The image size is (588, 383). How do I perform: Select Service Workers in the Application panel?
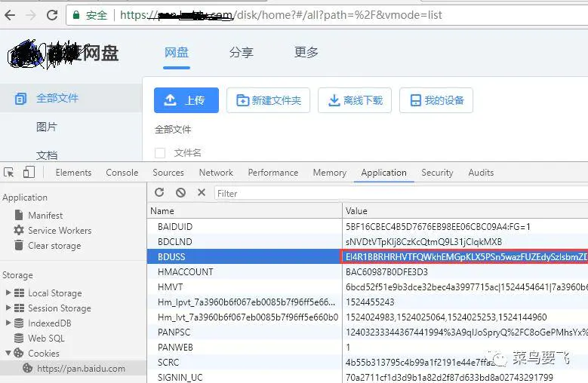(60, 230)
